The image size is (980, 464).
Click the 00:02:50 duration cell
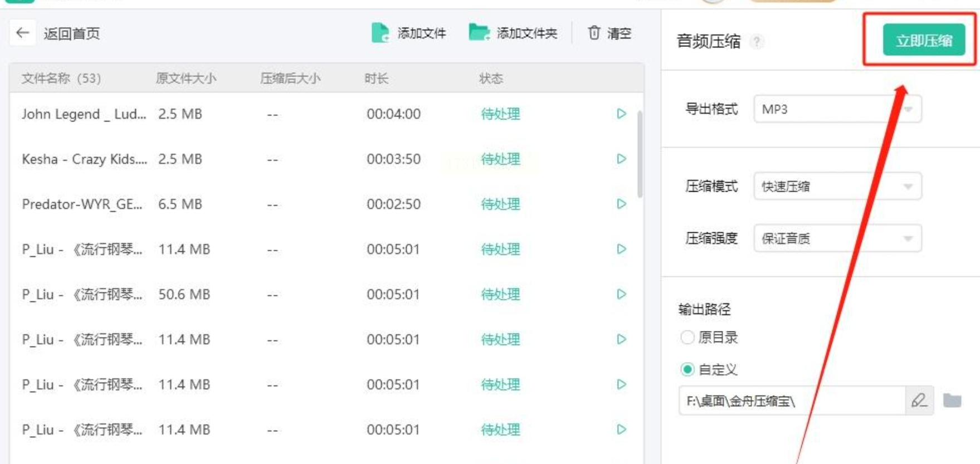tap(393, 204)
